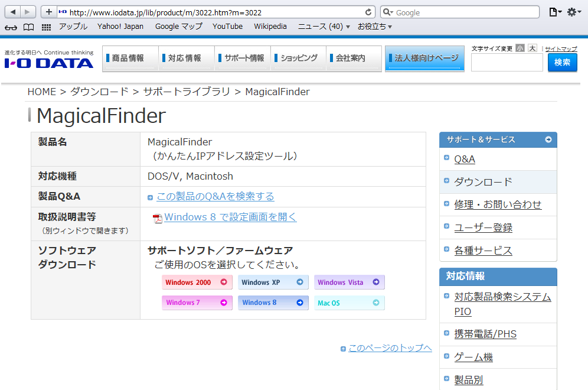Open 対応製品検索システム PIO link

(x=502, y=304)
